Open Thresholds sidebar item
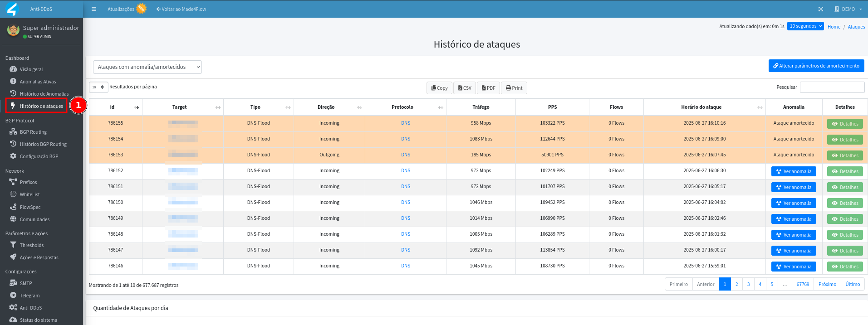Viewport: 868px width, 325px height. 32,245
